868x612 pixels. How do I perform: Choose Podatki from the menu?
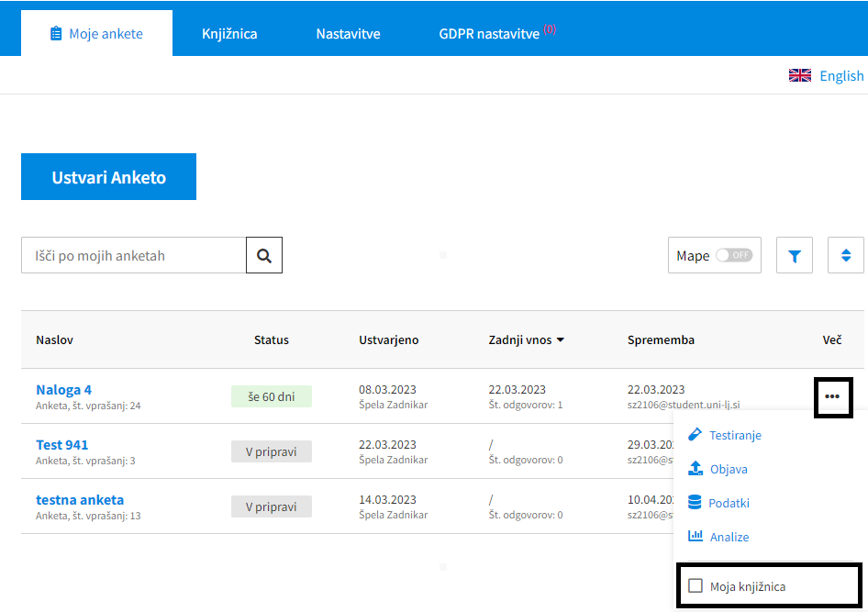729,503
